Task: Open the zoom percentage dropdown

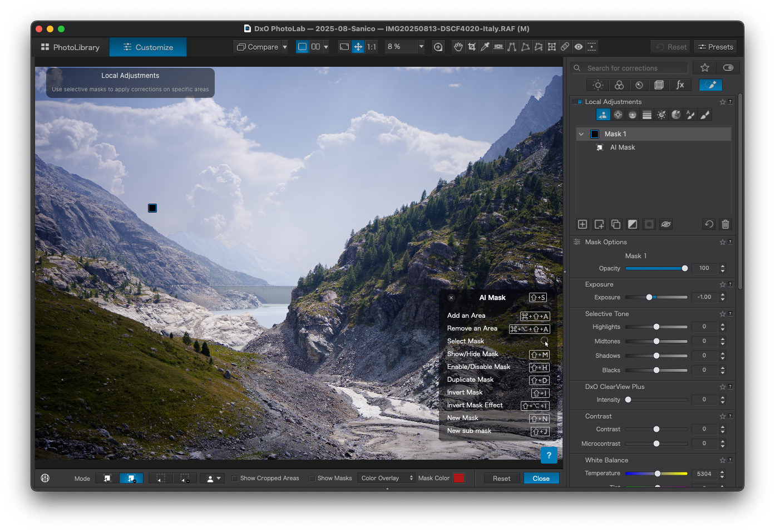Action: pos(421,47)
